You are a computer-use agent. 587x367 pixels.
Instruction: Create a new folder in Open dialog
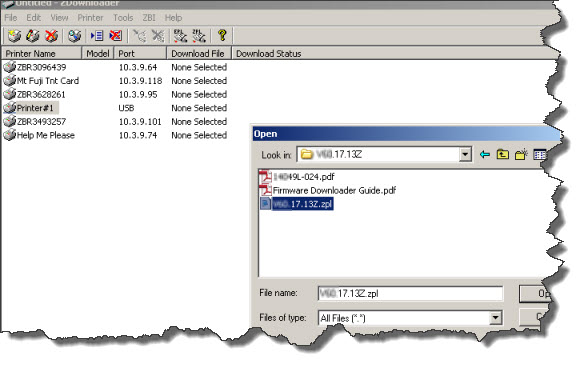(521, 154)
